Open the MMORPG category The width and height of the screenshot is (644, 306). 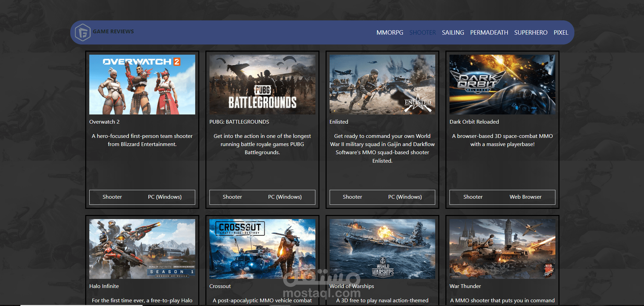coord(390,33)
